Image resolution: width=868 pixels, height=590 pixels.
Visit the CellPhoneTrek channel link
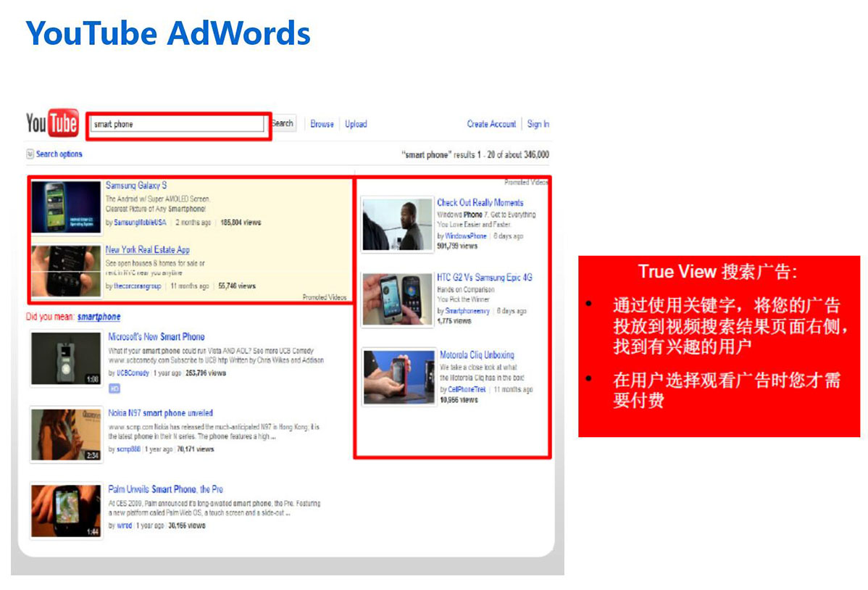(x=467, y=389)
